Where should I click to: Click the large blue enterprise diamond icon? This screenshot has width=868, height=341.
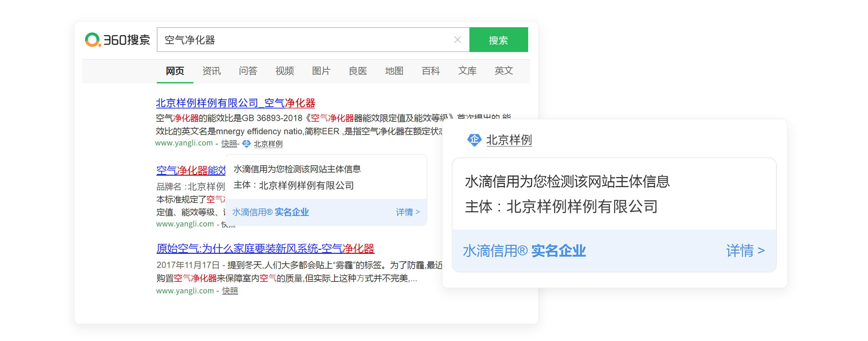coord(474,140)
